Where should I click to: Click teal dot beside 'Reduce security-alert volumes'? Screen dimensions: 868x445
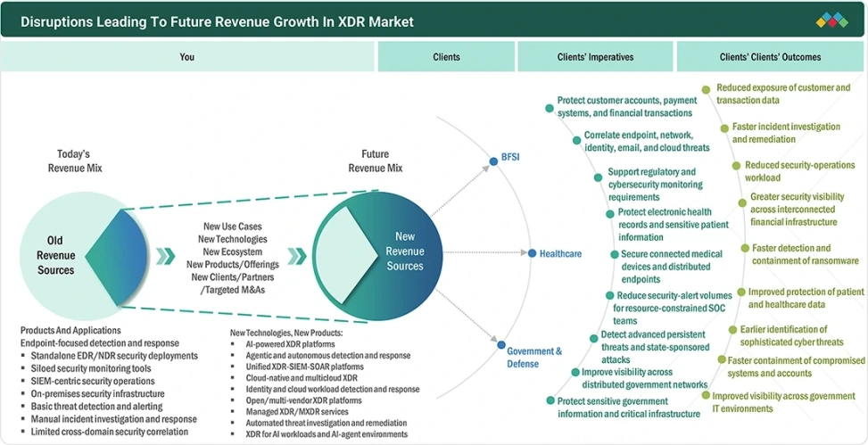609,296
